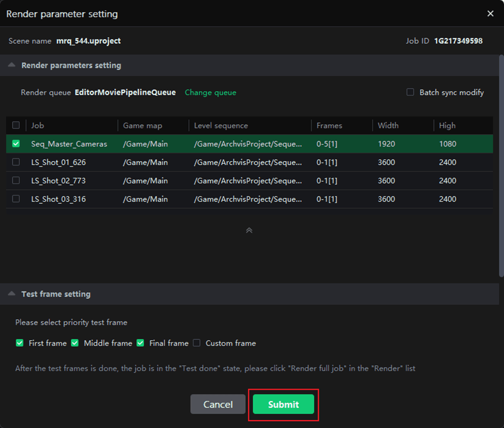Check the LS_Shot_02_773 job checkbox
This screenshot has width=504, height=428.
[x=16, y=181]
